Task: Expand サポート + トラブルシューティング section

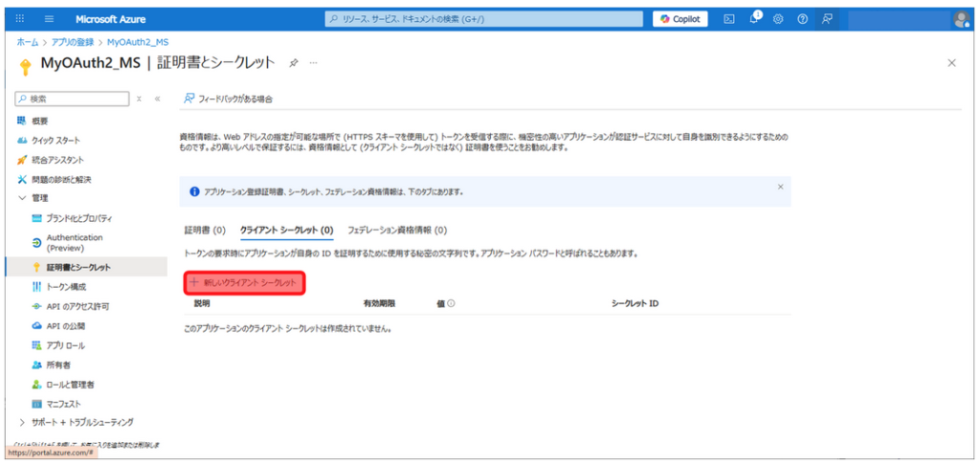Action: pyautogui.click(x=23, y=422)
